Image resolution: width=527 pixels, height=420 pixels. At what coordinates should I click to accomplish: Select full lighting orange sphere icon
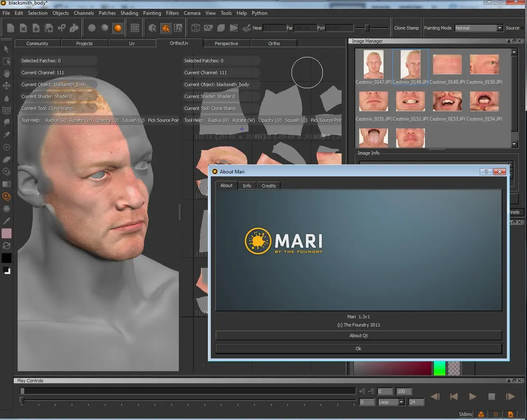coord(118,28)
